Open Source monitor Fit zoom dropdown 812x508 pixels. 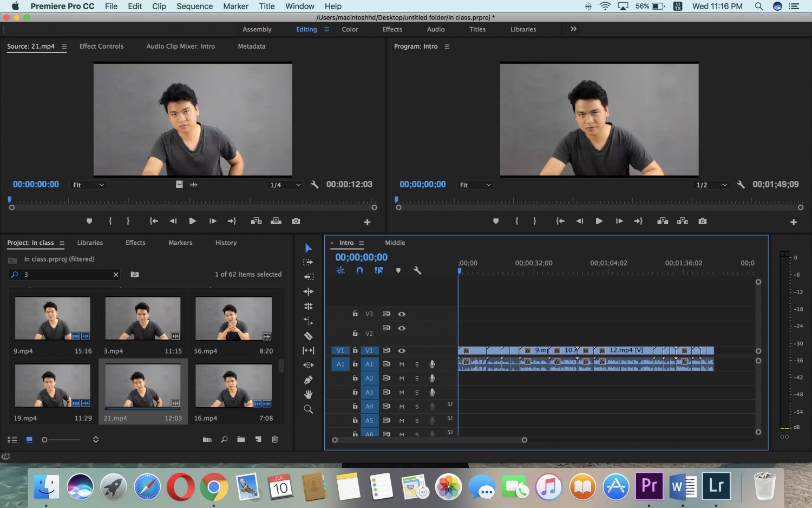pyautogui.click(x=88, y=185)
